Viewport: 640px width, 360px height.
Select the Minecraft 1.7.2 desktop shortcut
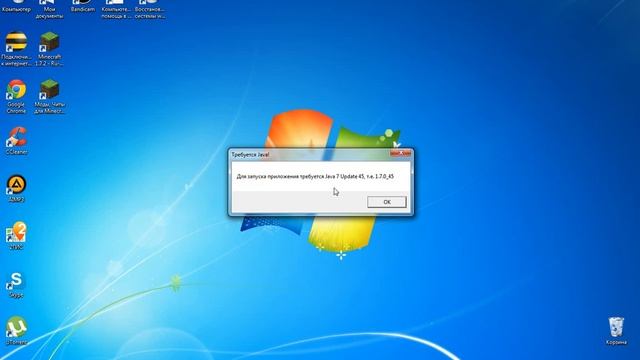[x=49, y=49]
